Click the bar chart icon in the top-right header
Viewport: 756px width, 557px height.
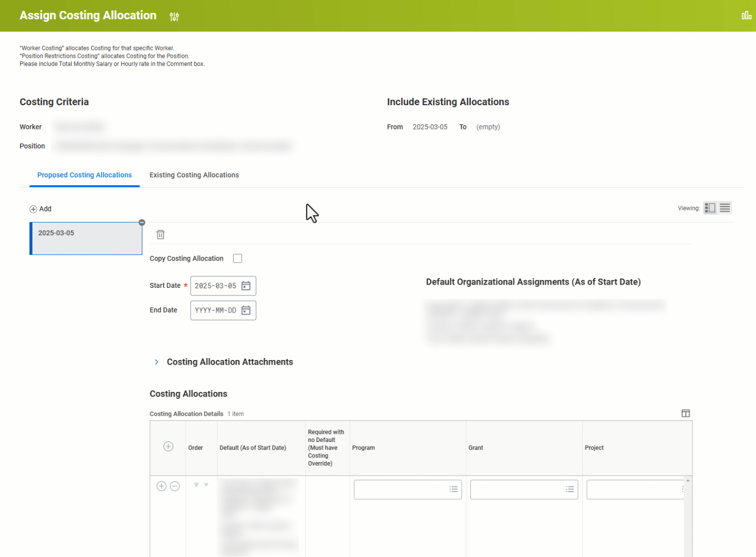point(746,15)
